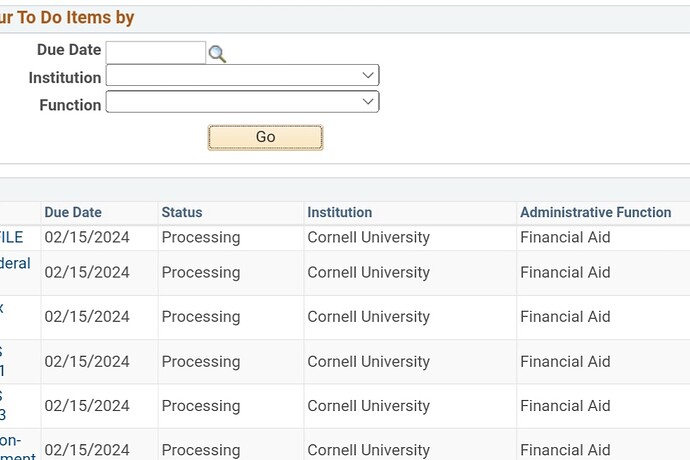Image resolution: width=690 pixels, height=460 pixels.
Task: Click the chevron arrow of the Institution combo box
Action: coord(368,75)
